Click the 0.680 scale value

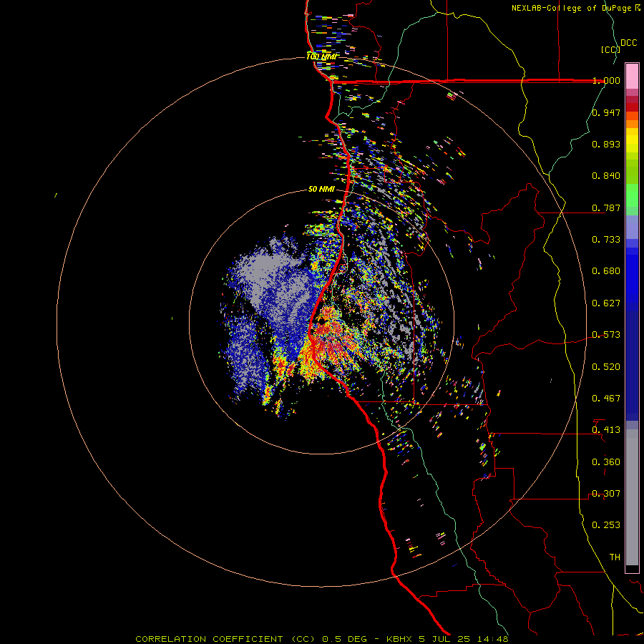pyautogui.click(x=606, y=271)
